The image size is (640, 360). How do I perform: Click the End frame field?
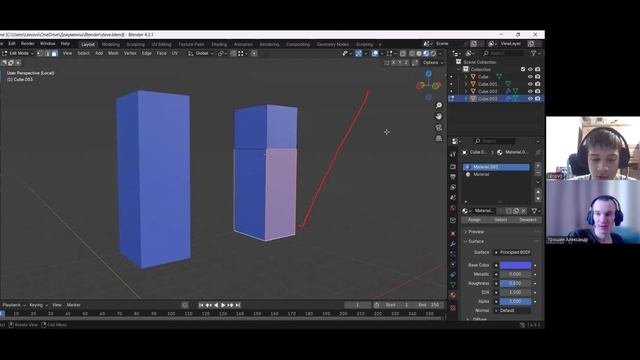tap(430, 305)
